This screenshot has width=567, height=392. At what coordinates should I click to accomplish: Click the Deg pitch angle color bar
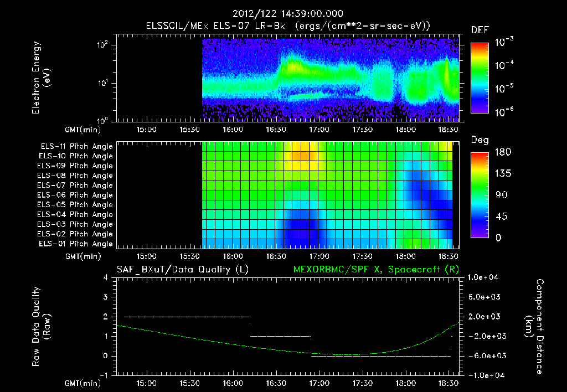480,195
